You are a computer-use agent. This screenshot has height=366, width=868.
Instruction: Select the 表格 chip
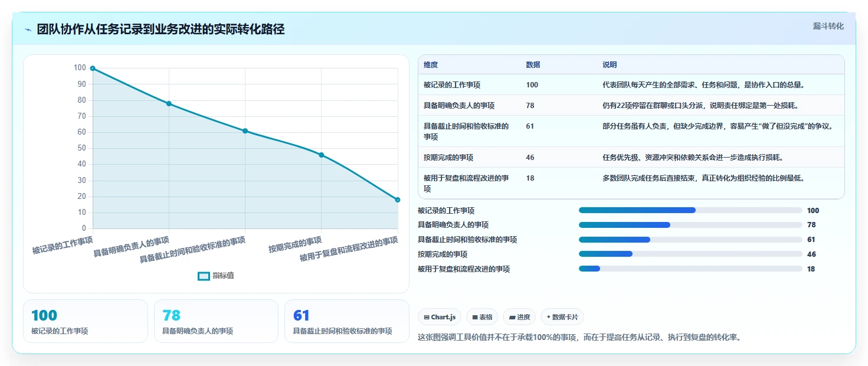482,317
